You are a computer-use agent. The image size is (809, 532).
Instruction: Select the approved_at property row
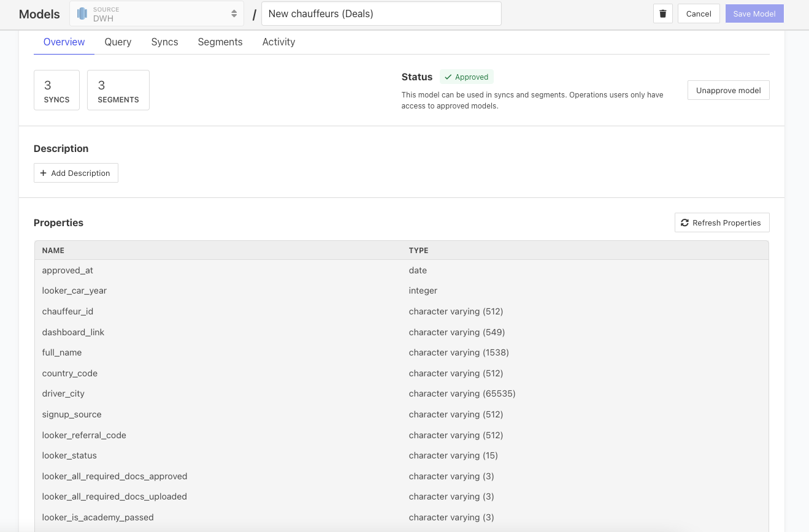pos(401,270)
